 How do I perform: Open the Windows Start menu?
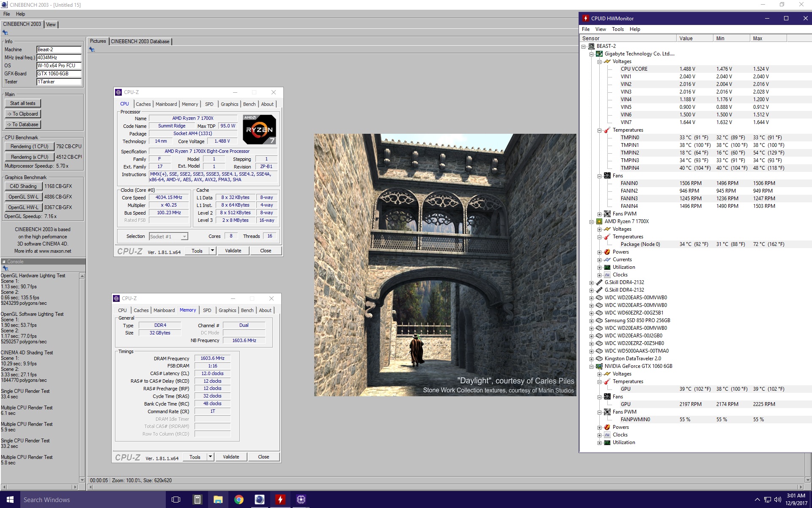pyautogui.click(x=10, y=500)
